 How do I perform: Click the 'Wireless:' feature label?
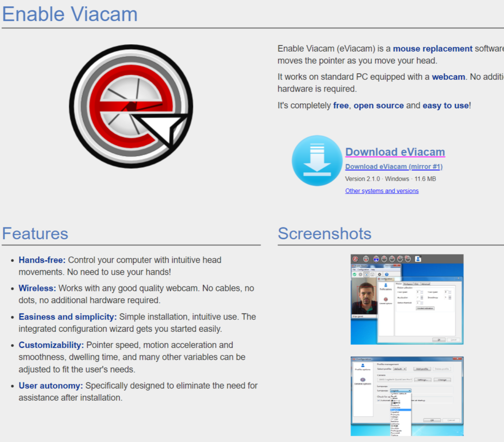click(x=37, y=288)
